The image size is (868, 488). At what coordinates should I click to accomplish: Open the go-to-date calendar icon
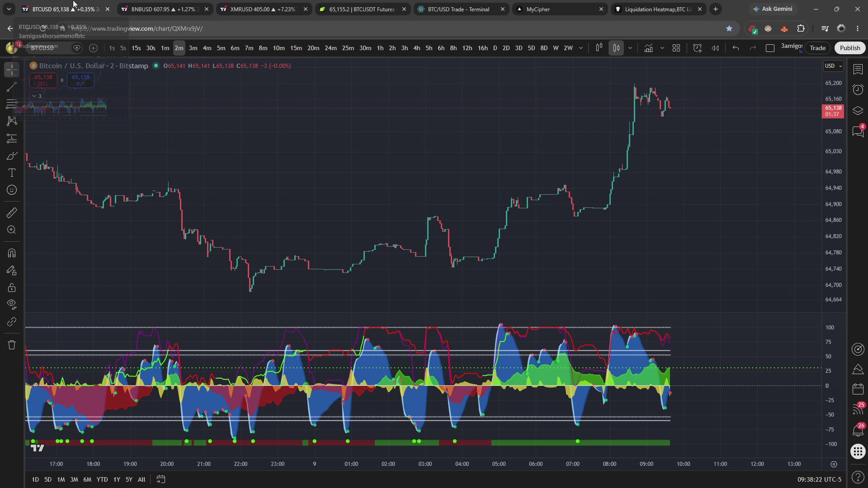pos(161,479)
